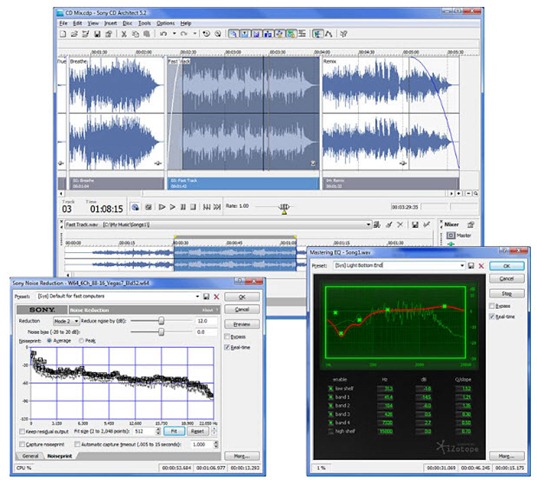Open the Insert menu
The width and height of the screenshot is (537, 480).
click(110, 23)
